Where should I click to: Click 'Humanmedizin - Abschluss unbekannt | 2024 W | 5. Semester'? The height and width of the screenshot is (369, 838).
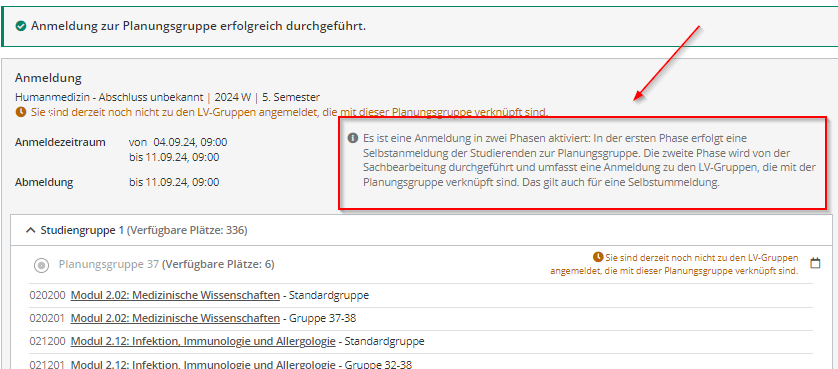(x=167, y=97)
